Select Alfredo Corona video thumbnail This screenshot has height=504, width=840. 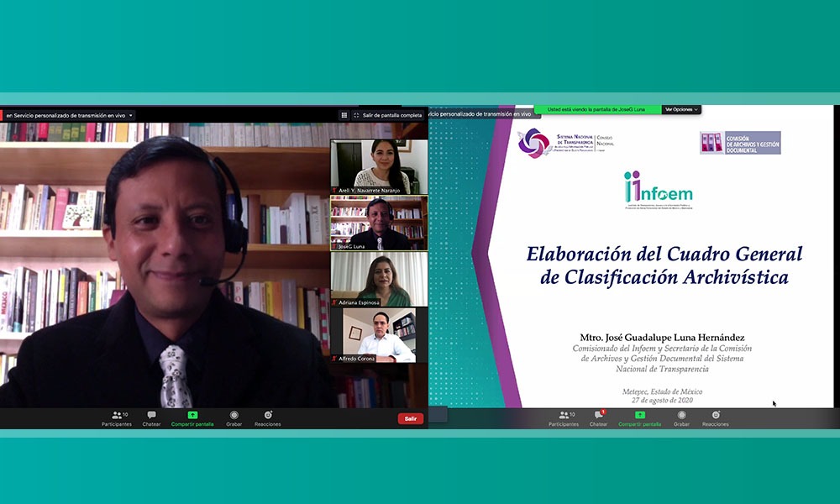click(379, 335)
